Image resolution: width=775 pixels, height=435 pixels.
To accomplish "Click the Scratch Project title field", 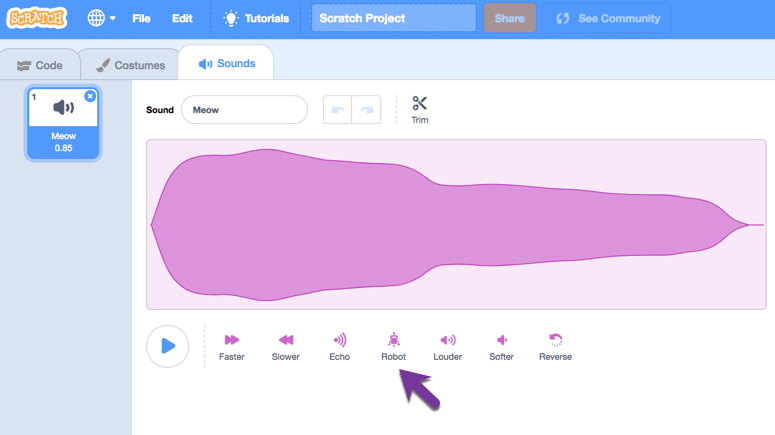I will 393,18.
